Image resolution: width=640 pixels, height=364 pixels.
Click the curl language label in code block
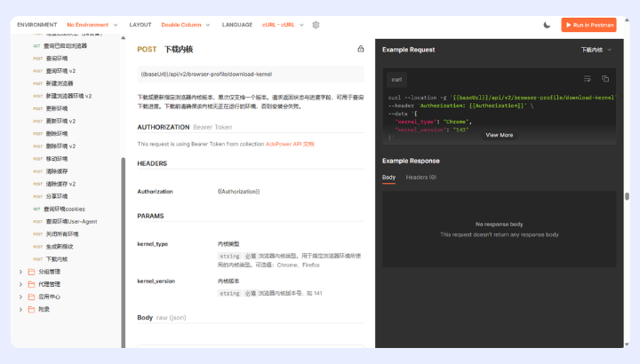pos(396,80)
